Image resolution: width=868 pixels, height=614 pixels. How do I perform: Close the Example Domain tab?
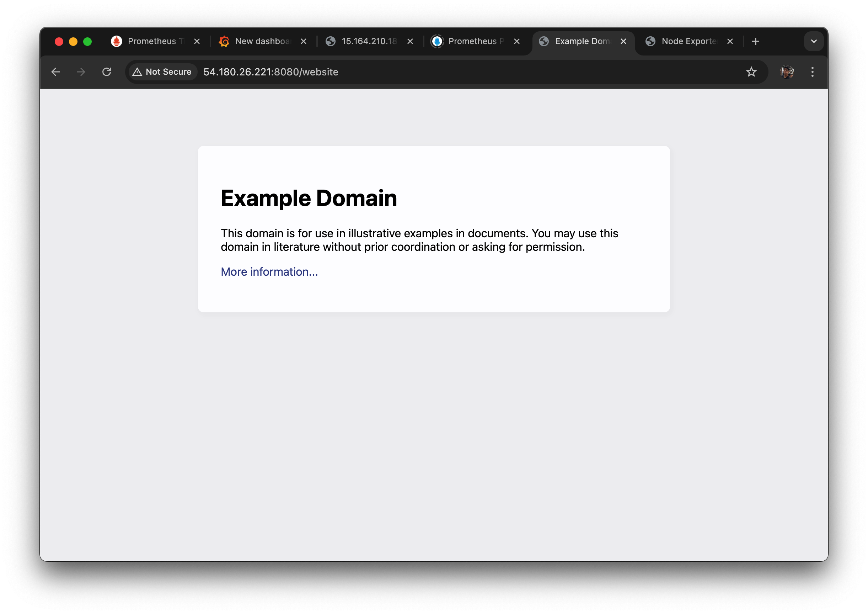point(623,41)
